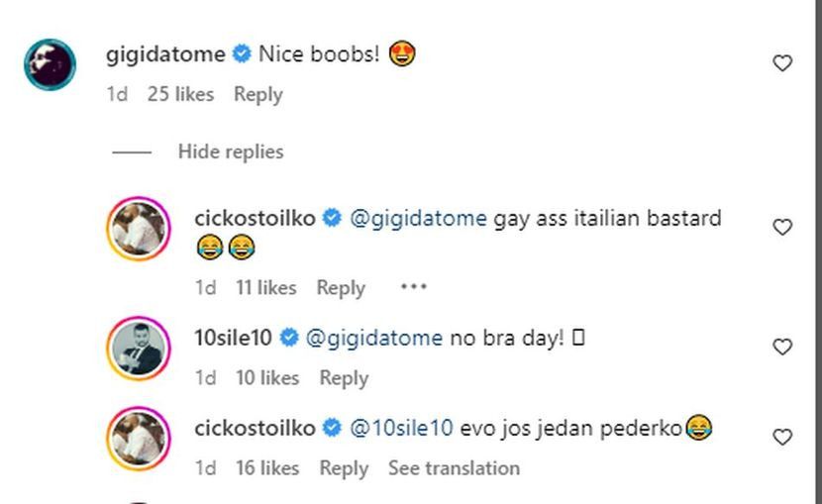Follow the @10sile10 mention in last reply
822x504 pixels.
pyautogui.click(x=401, y=428)
